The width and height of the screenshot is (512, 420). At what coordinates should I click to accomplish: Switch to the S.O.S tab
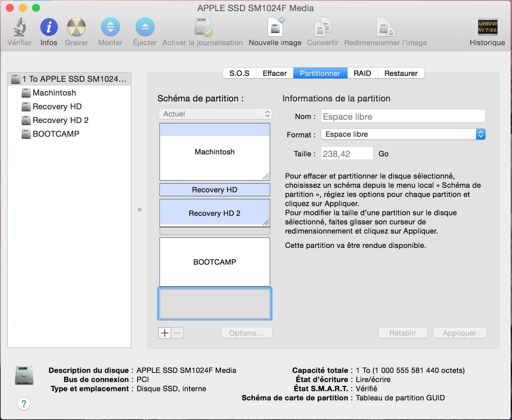tap(239, 73)
